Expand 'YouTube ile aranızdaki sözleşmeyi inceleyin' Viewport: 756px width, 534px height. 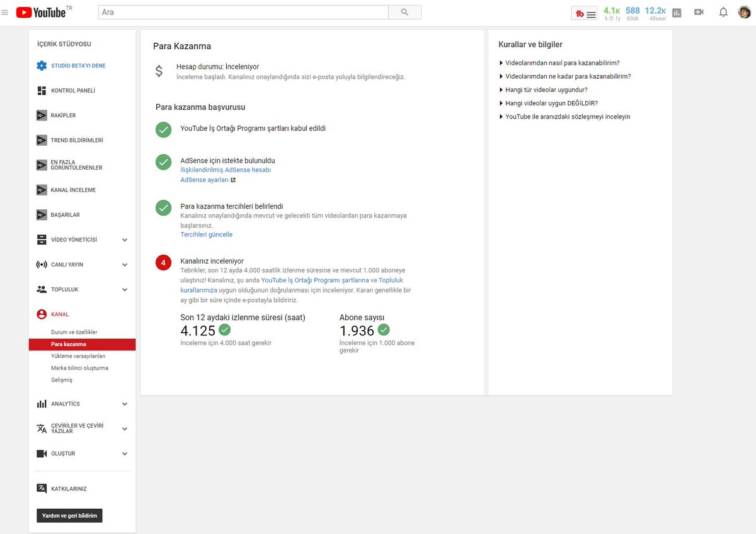(564, 117)
